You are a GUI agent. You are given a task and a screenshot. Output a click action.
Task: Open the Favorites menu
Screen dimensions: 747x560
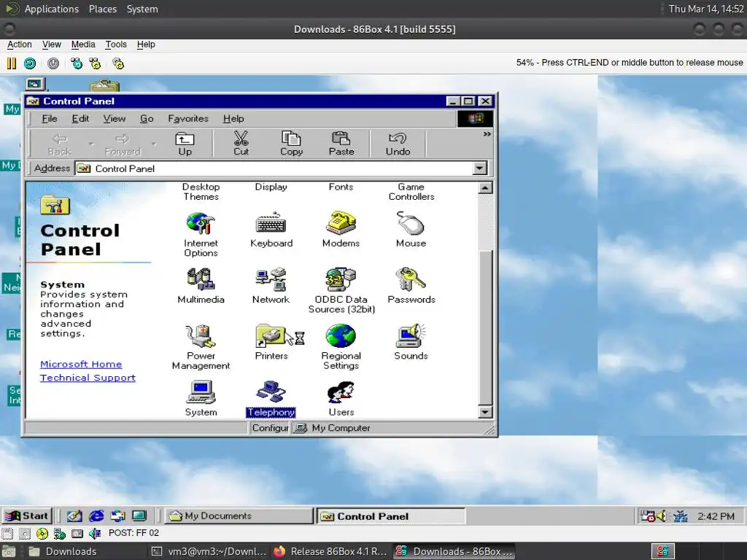pyautogui.click(x=188, y=119)
